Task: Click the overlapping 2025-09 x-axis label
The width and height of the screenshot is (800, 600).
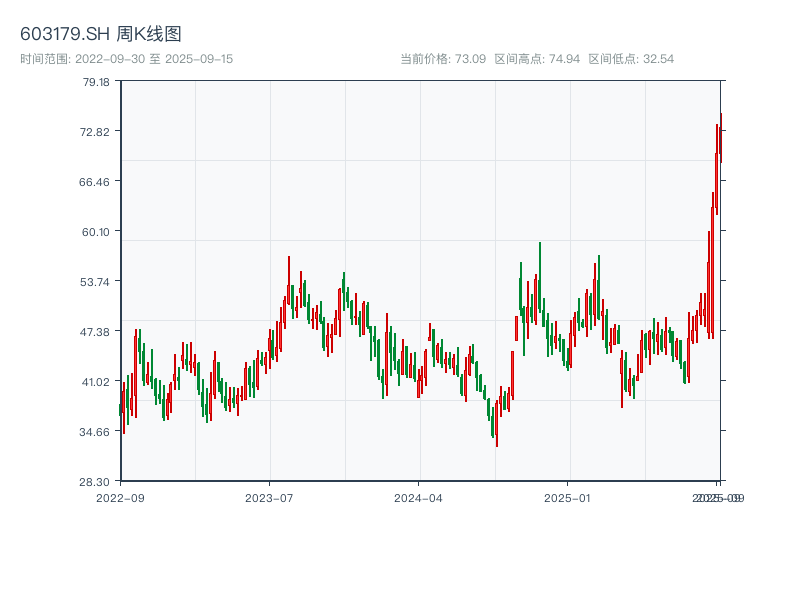Action: click(719, 497)
